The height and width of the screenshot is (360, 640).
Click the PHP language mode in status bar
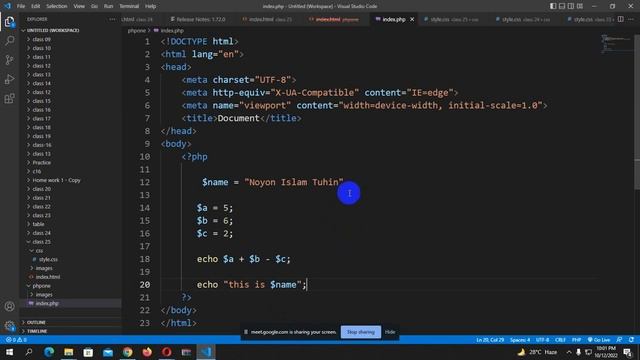576,340
